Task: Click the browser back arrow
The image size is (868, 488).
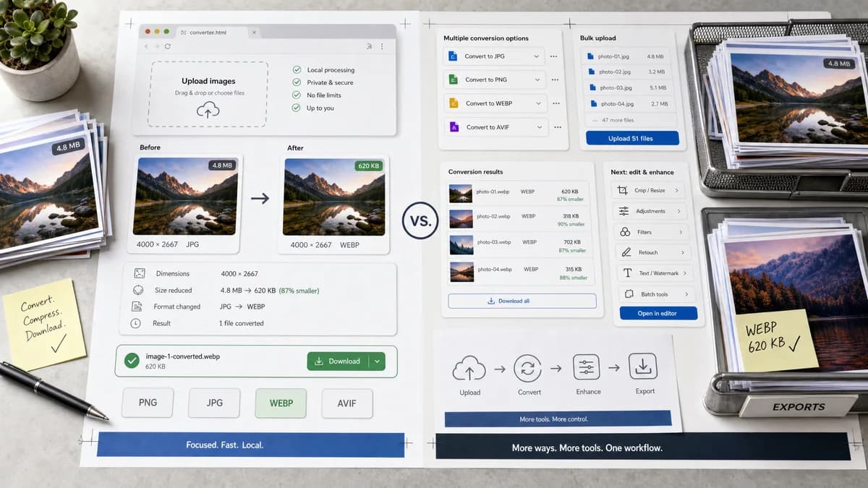Action: pyautogui.click(x=146, y=46)
